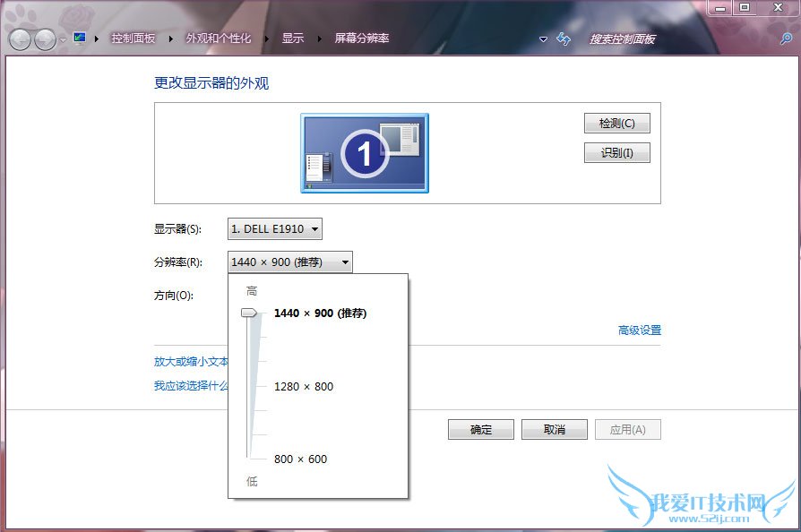Open the 显示 breadcrumb
This screenshot has height=532, width=801.
pos(293,39)
